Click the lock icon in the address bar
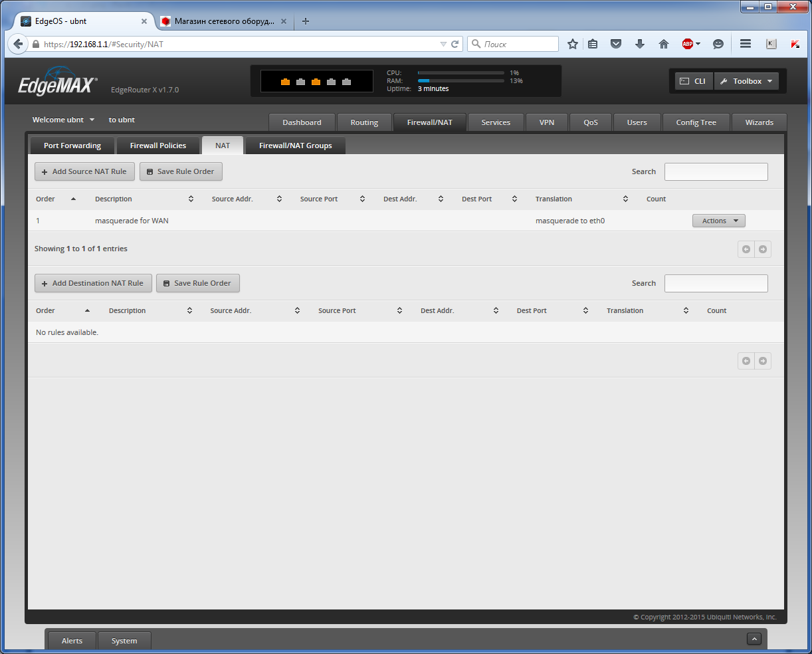The width and height of the screenshot is (812, 654). tap(35, 44)
